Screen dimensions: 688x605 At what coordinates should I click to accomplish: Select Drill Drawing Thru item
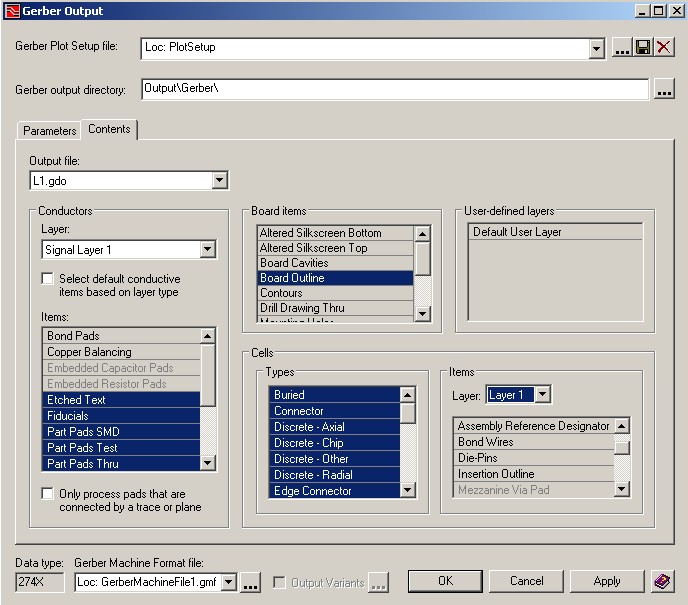335,308
